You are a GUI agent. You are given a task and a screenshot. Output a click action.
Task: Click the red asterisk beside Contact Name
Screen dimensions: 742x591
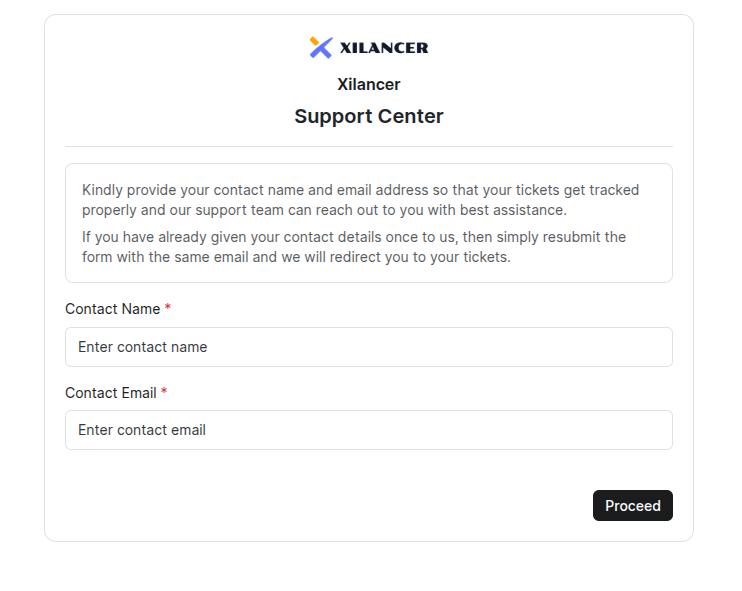[168, 309]
